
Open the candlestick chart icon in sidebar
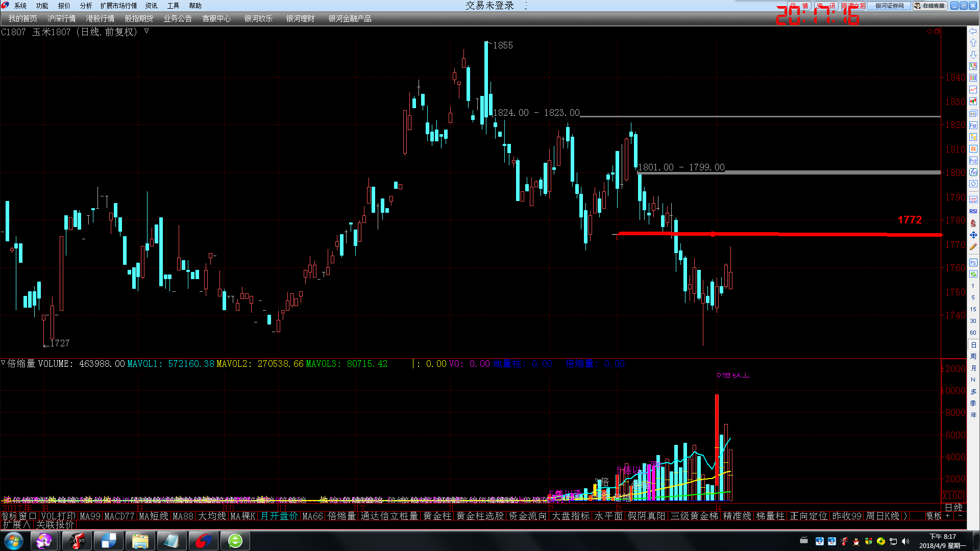coord(973,102)
